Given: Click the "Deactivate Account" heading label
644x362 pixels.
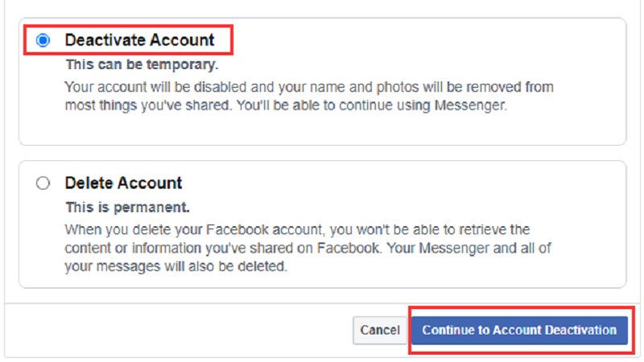Looking at the screenshot, I should point(139,39).
